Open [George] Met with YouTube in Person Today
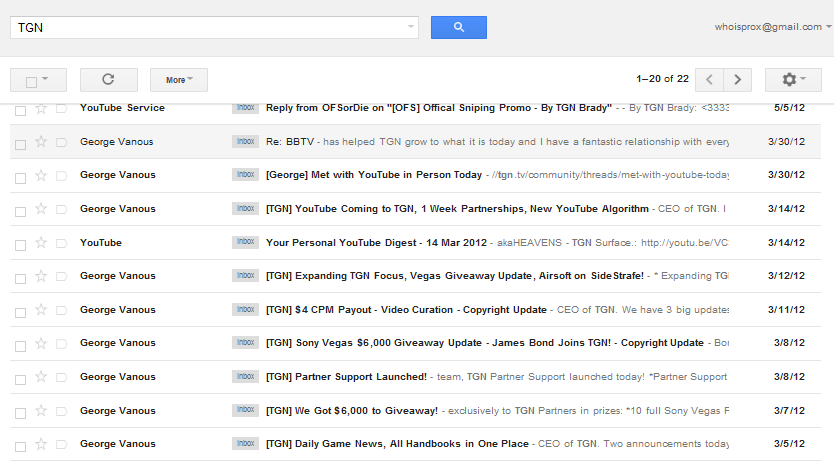 (374, 175)
